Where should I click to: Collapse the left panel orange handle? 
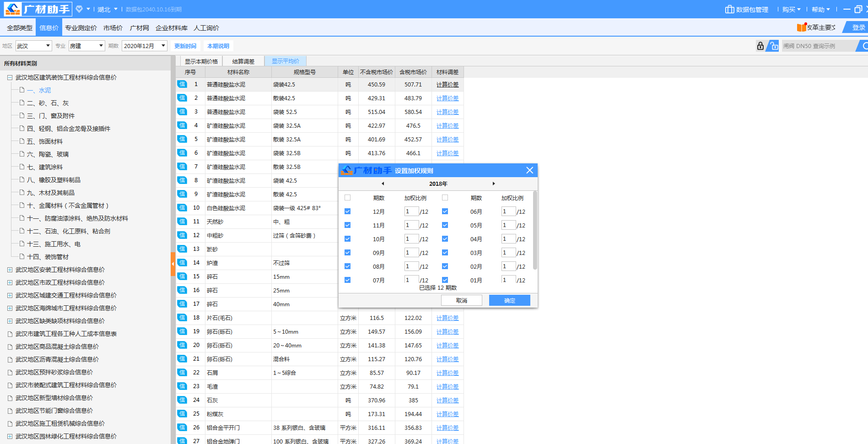point(173,264)
